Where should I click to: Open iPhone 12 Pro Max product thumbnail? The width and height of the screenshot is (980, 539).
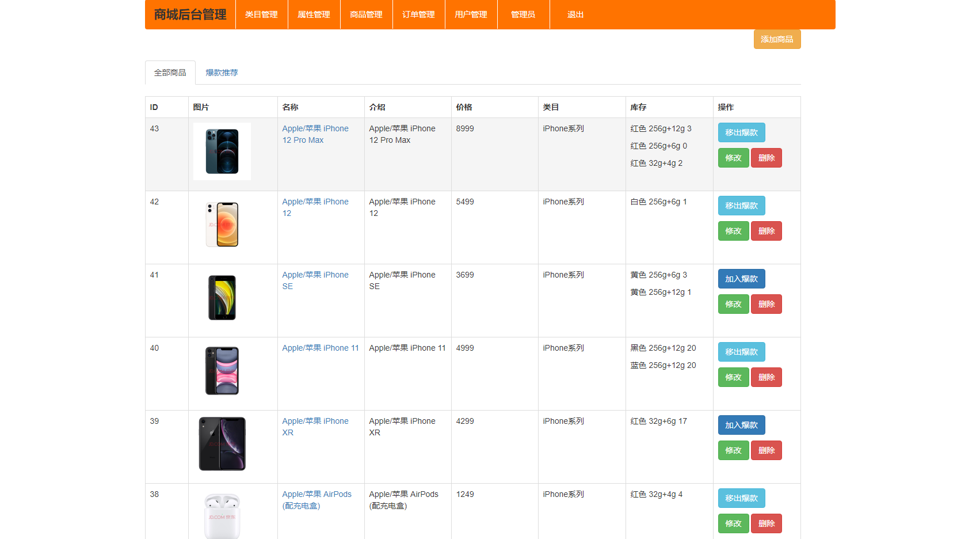(x=222, y=151)
